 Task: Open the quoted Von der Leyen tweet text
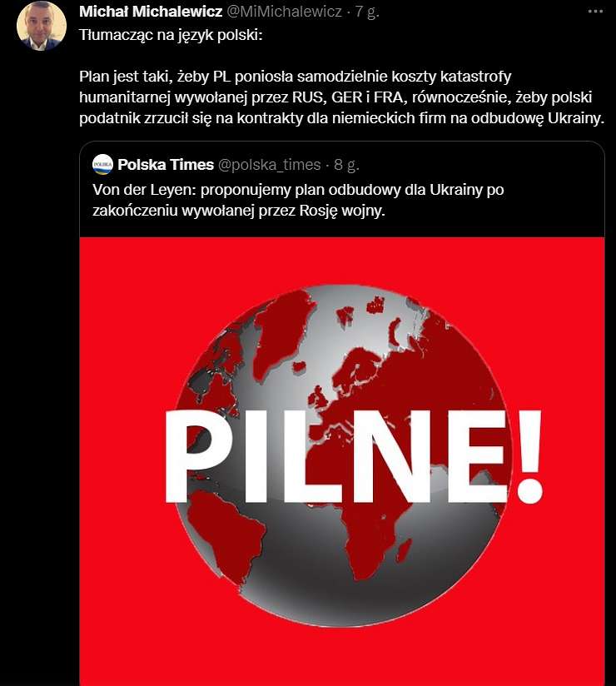coord(298,200)
